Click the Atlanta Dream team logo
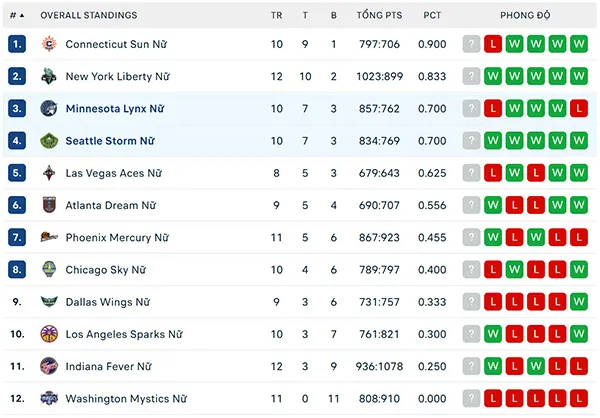Image resolution: width=600 pixels, height=418 pixels. (49, 205)
